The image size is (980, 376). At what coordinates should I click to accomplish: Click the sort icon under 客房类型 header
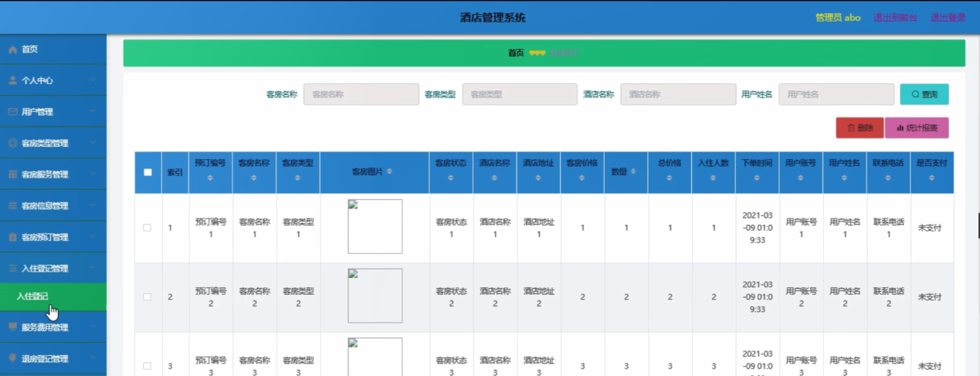[297, 178]
